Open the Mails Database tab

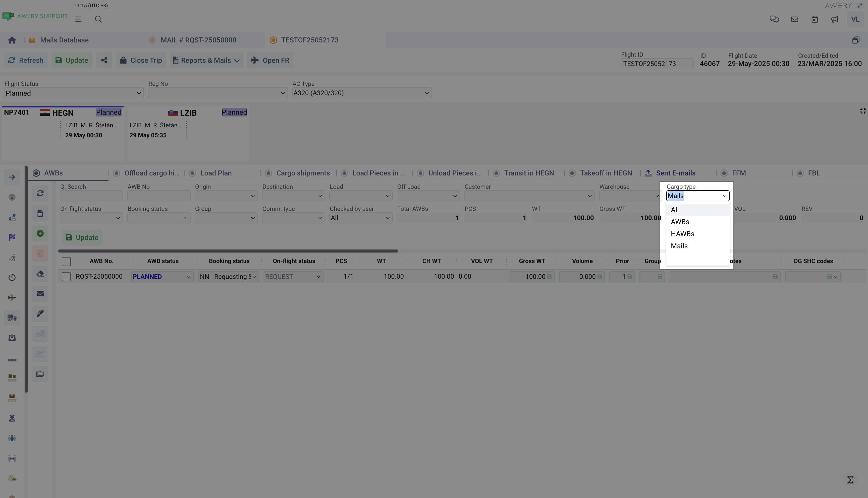tap(64, 40)
